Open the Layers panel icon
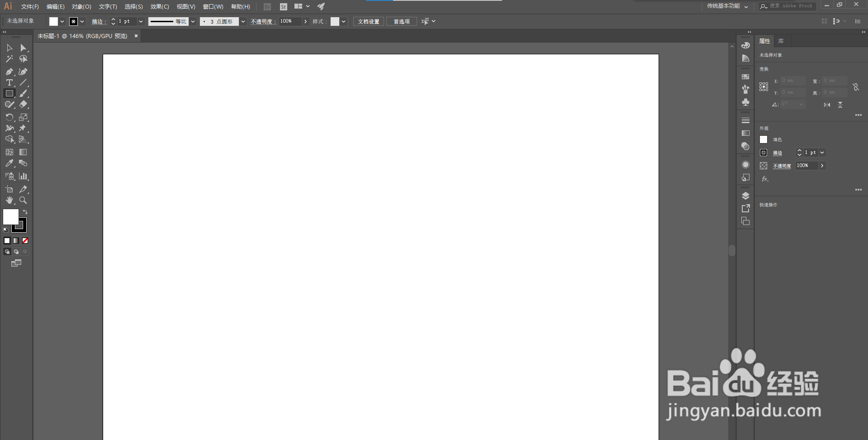 tap(745, 196)
